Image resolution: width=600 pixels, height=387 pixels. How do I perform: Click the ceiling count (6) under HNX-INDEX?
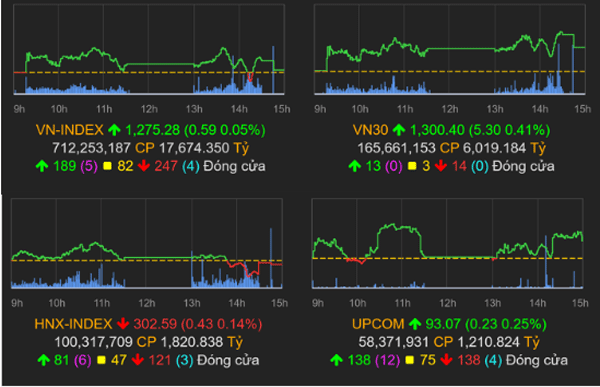pyautogui.click(x=83, y=360)
